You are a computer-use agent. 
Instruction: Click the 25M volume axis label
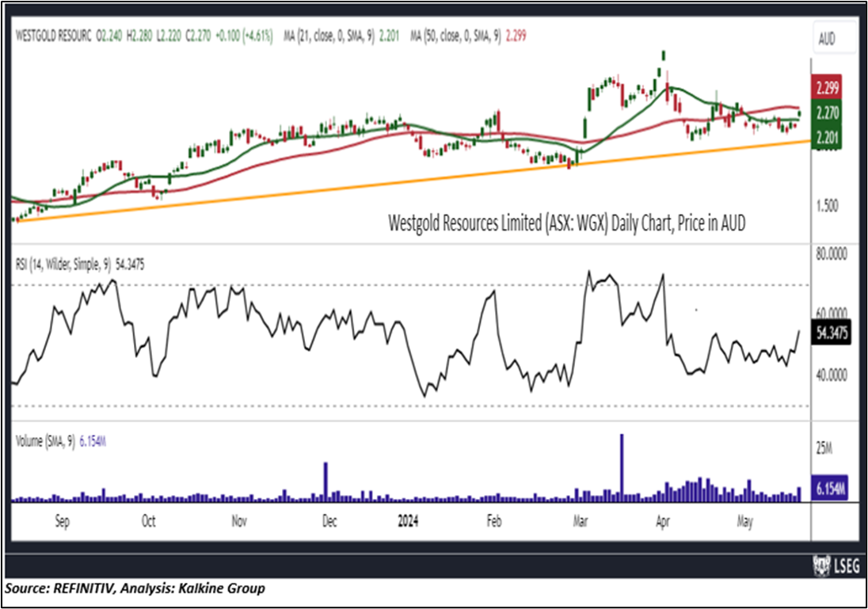coord(824,448)
